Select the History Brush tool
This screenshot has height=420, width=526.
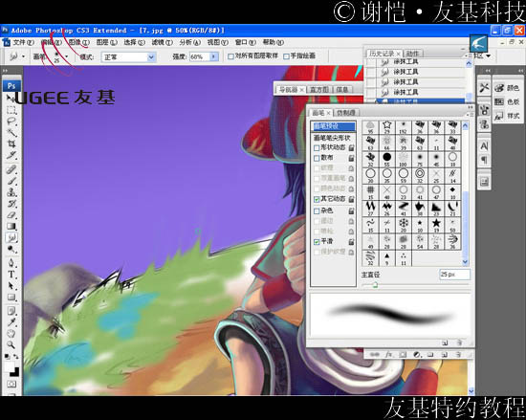[x=11, y=204]
